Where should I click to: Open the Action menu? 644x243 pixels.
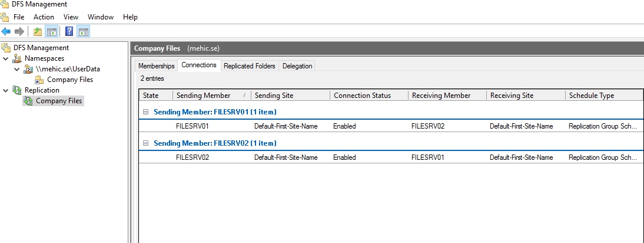tap(44, 17)
